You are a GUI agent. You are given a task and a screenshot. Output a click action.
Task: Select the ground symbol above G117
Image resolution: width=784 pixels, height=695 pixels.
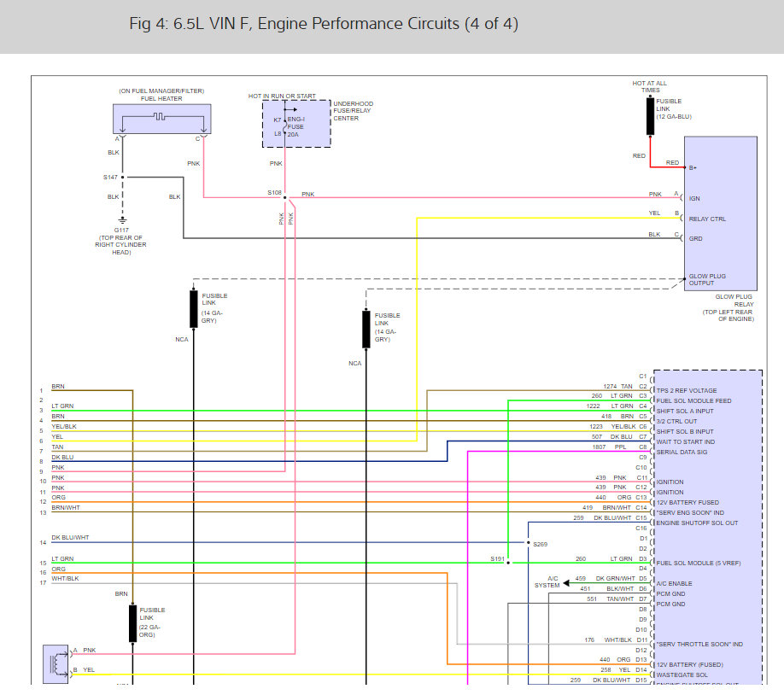click(x=122, y=220)
